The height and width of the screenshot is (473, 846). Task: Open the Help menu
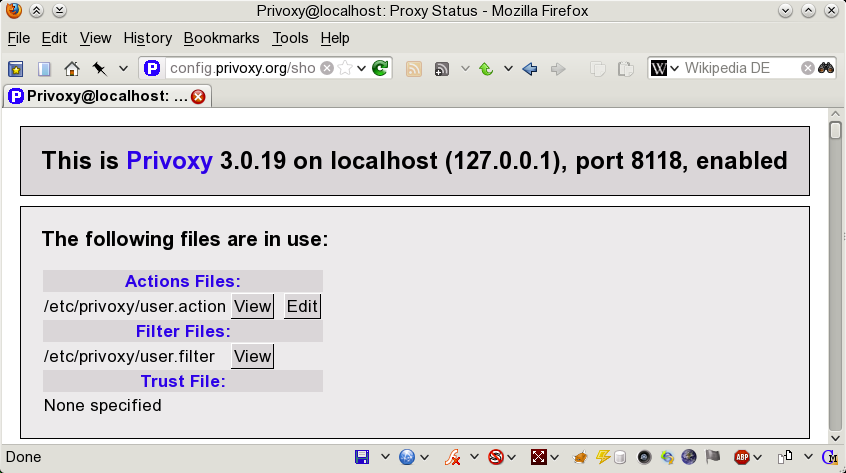335,38
